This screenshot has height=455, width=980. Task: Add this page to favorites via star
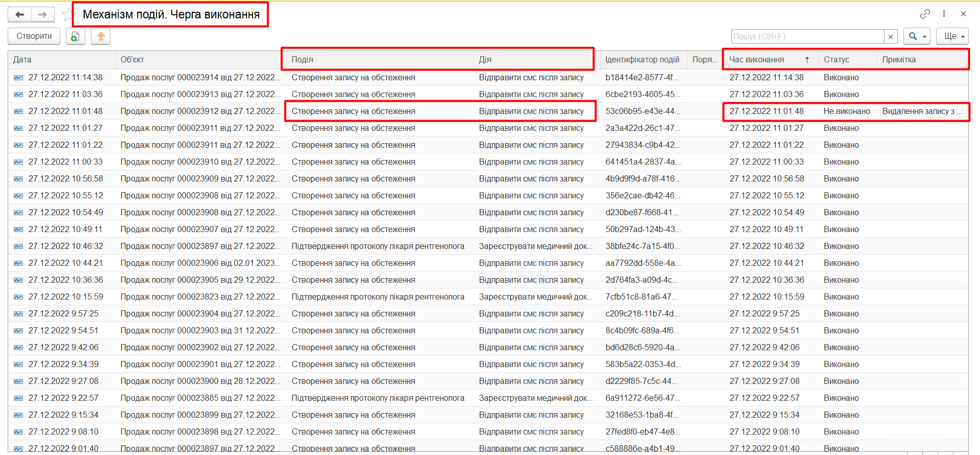point(67,14)
